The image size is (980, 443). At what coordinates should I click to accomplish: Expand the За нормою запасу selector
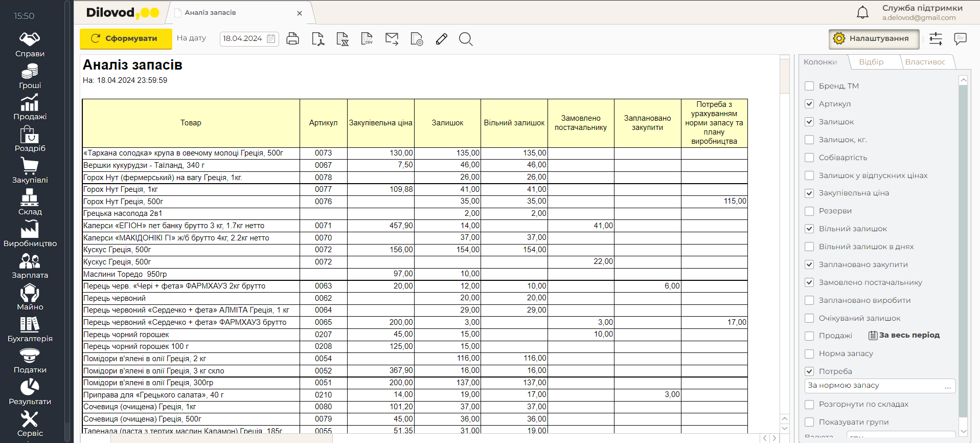(x=947, y=386)
